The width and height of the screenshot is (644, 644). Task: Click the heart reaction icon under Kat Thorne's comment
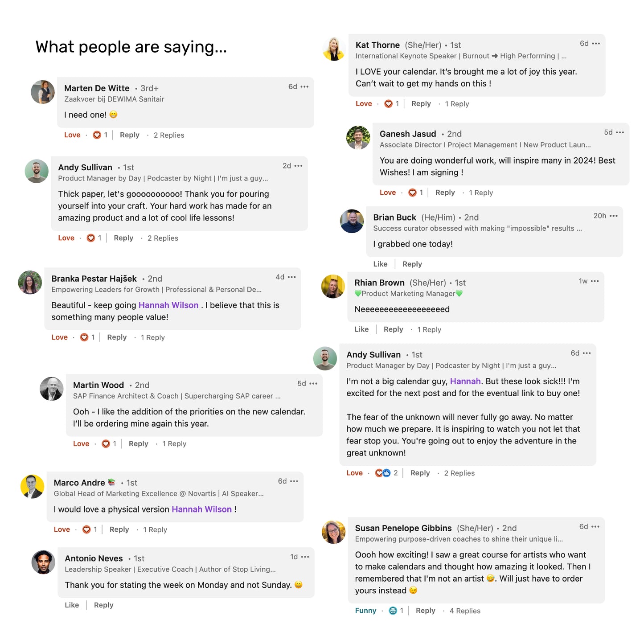click(389, 104)
